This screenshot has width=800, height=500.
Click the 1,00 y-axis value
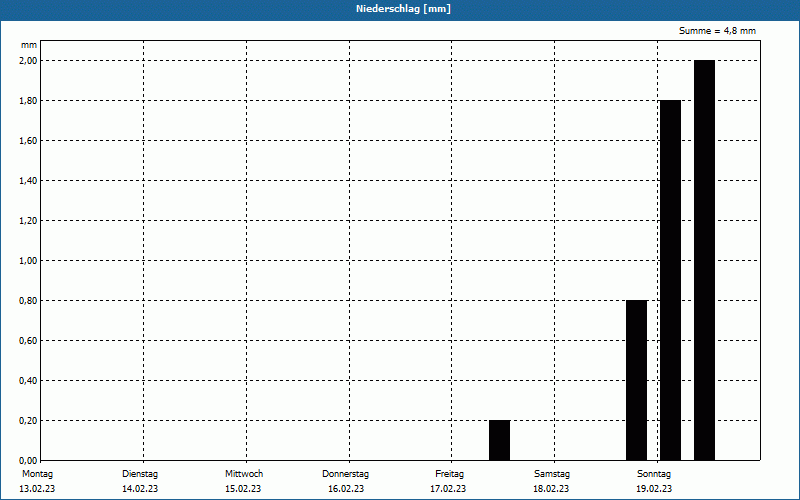[x=28, y=261]
